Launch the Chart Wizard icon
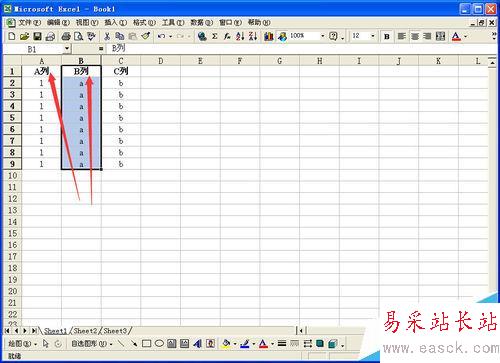The height and width of the screenshot is (363, 500). [269, 36]
